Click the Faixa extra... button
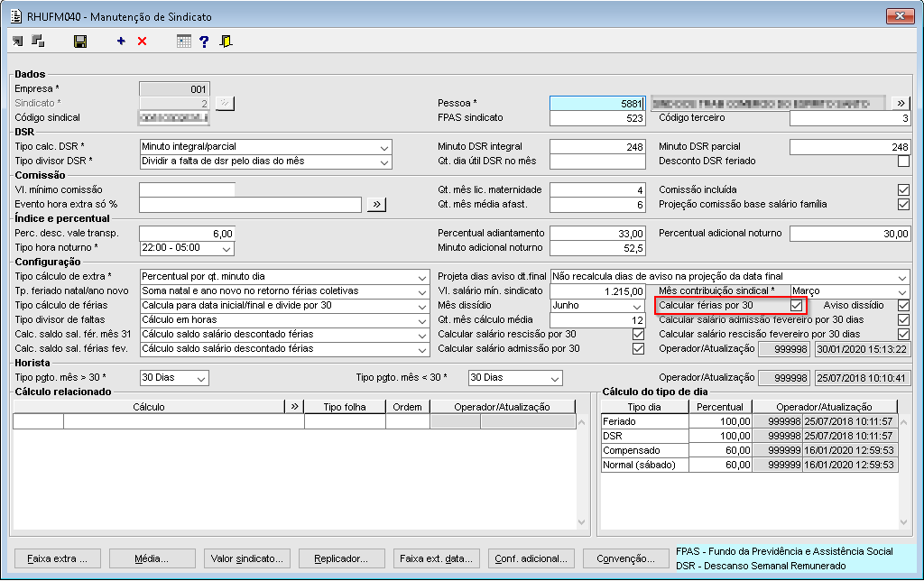Viewport: 924px width, 581px height. pos(58,558)
